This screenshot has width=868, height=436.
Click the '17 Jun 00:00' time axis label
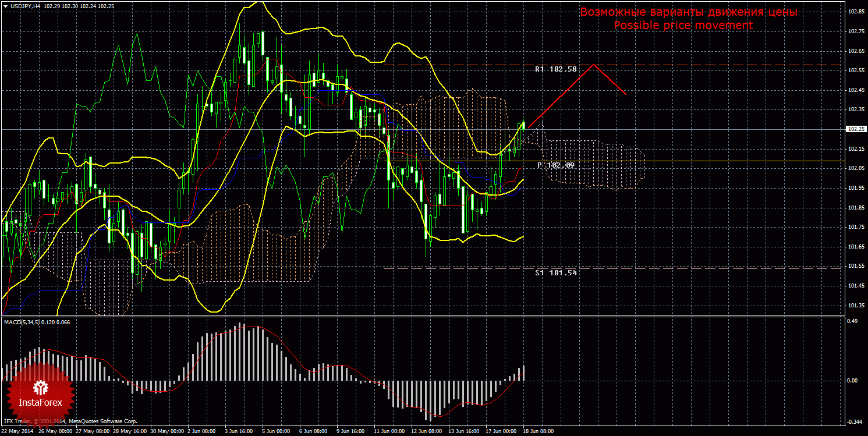(502, 432)
